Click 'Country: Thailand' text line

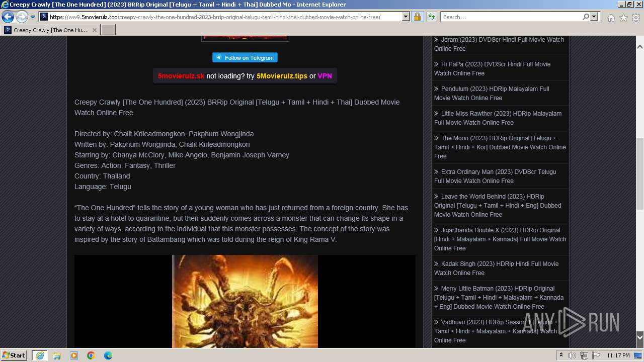click(102, 176)
